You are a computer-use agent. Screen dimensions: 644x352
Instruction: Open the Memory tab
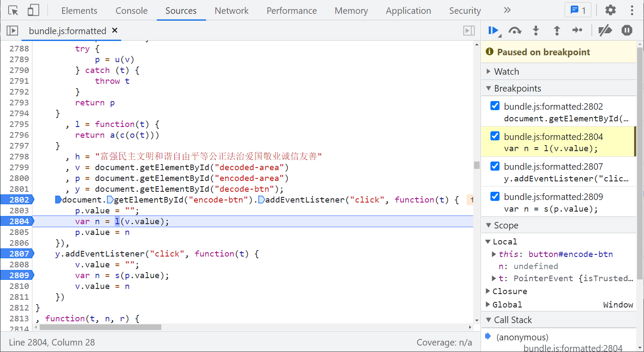click(x=351, y=10)
